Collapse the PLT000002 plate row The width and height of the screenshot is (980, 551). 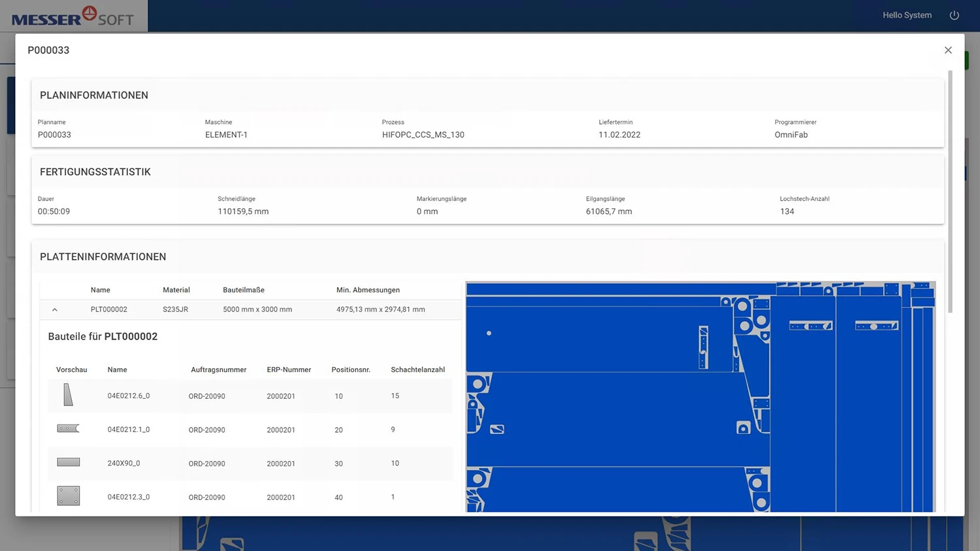[55, 309]
